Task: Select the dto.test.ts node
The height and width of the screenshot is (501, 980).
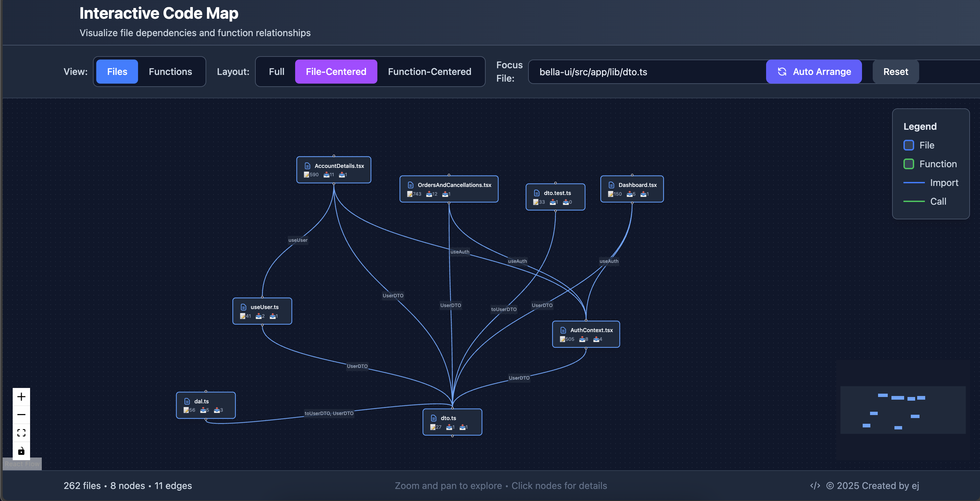Action: (x=556, y=196)
